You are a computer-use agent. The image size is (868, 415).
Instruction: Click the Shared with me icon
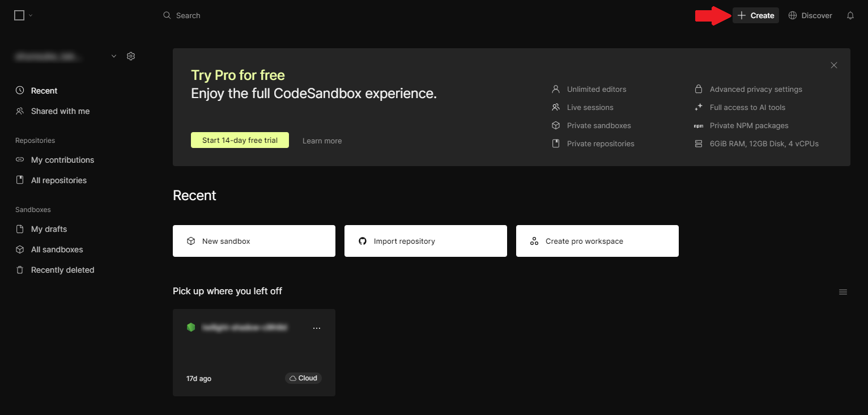coord(20,111)
